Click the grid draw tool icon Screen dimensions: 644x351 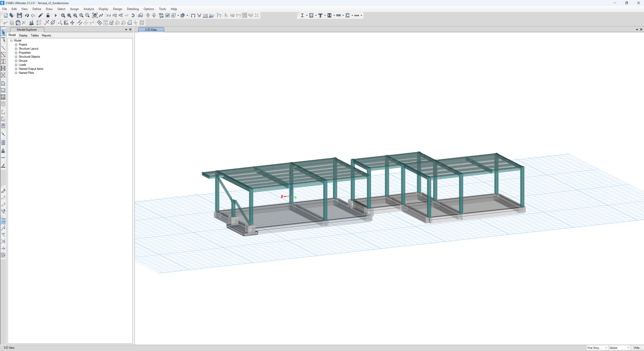pos(3,142)
